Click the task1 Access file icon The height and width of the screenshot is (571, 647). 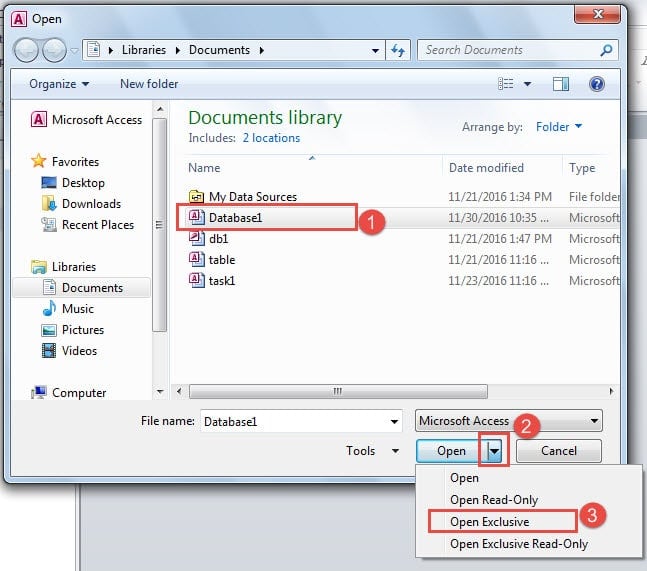click(x=196, y=280)
